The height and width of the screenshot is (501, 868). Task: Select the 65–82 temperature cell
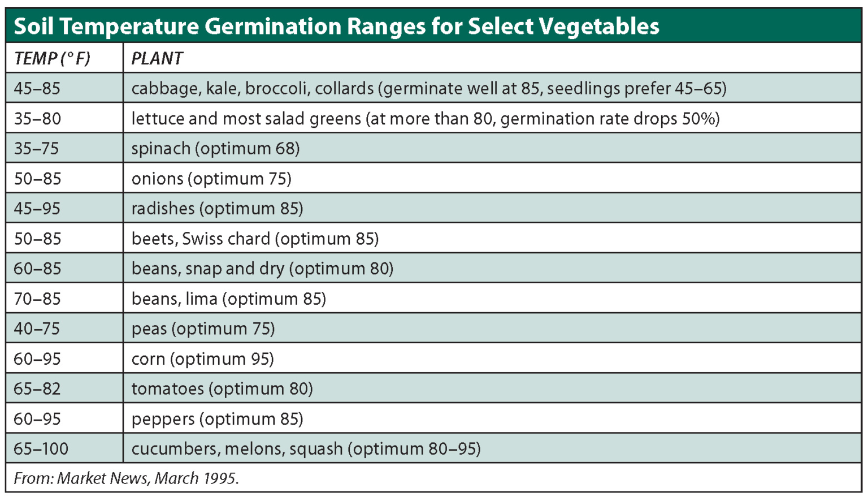(x=37, y=389)
